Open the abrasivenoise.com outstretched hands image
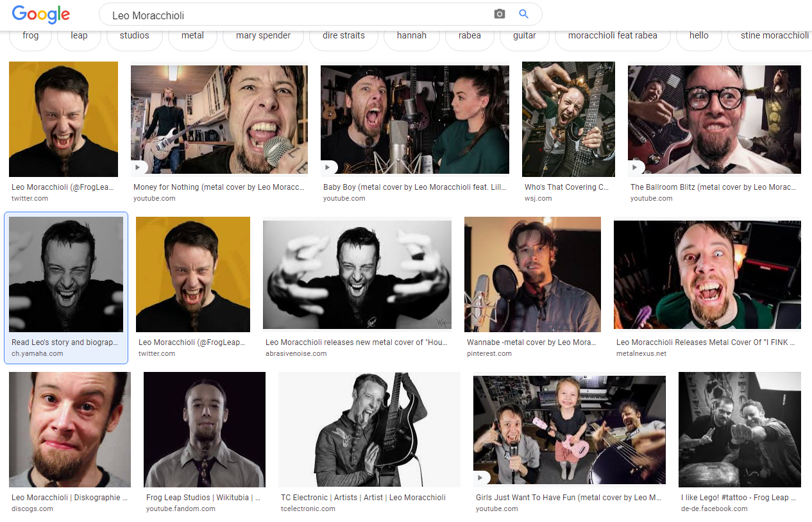The image size is (812, 522). coord(357,274)
